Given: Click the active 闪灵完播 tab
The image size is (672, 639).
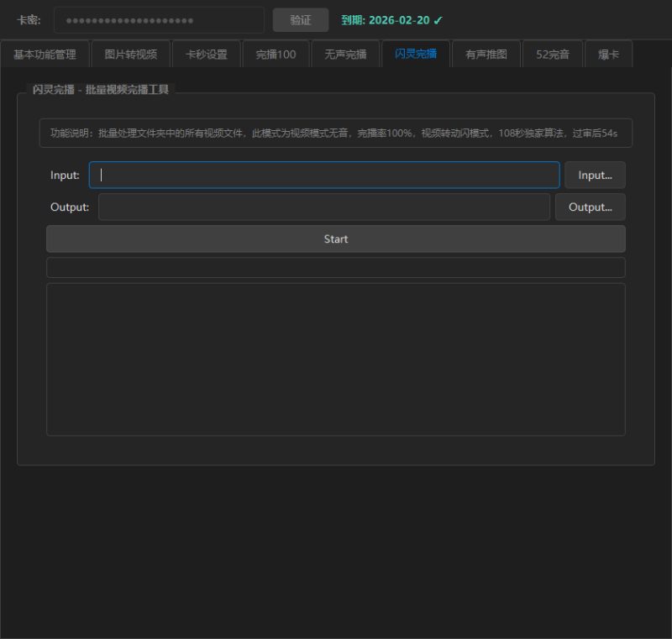Looking at the screenshot, I should click(416, 54).
